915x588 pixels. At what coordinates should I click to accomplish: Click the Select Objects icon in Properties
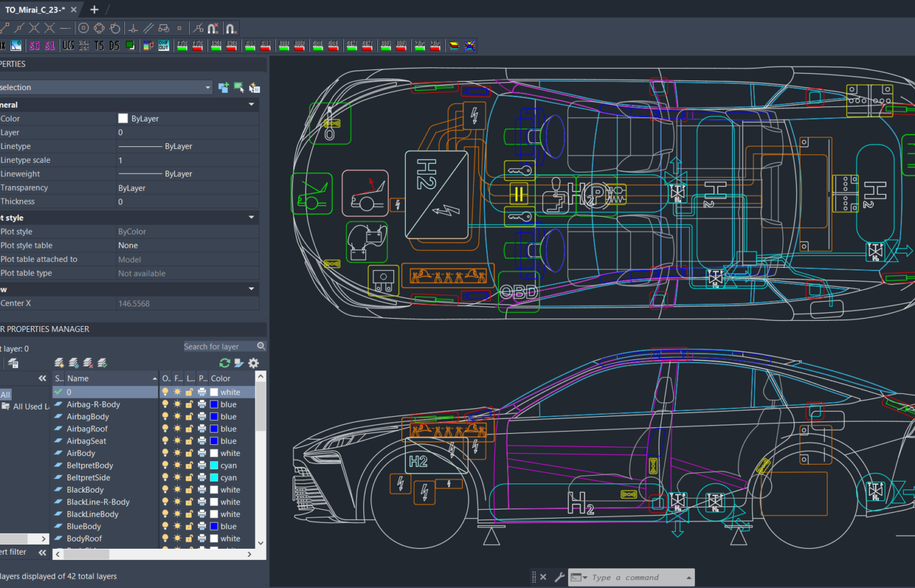239,88
